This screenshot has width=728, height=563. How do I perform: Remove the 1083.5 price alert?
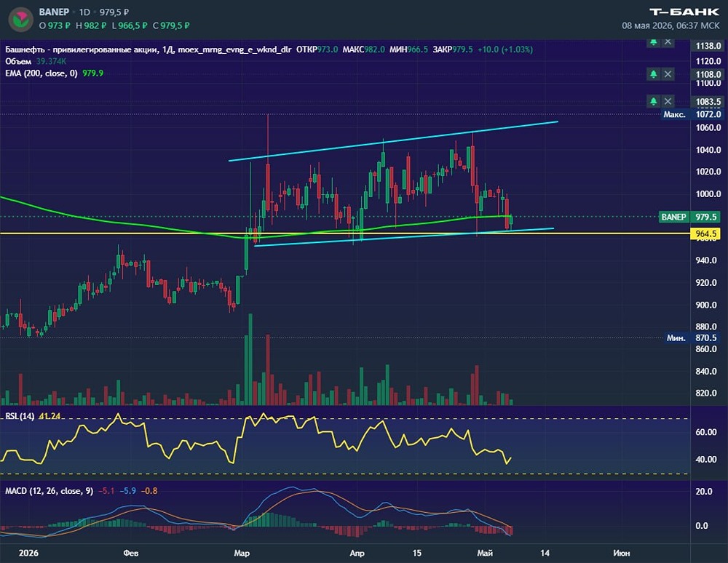point(668,101)
